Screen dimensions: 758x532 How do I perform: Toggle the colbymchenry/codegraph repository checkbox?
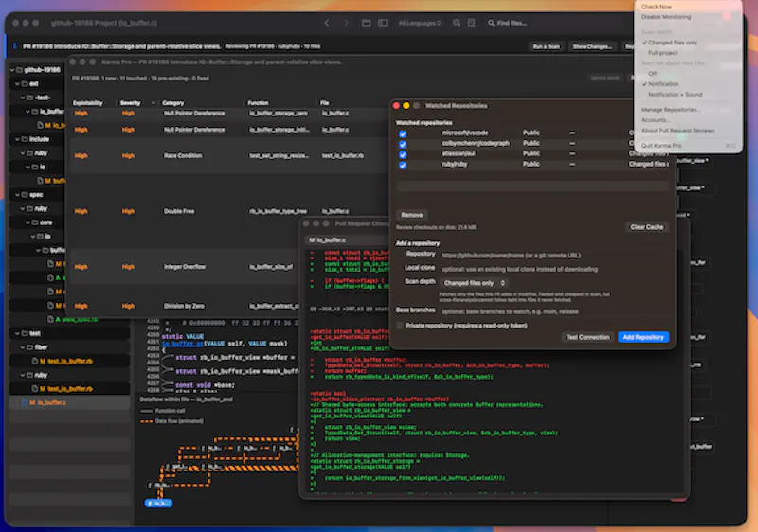pos(403,144)
